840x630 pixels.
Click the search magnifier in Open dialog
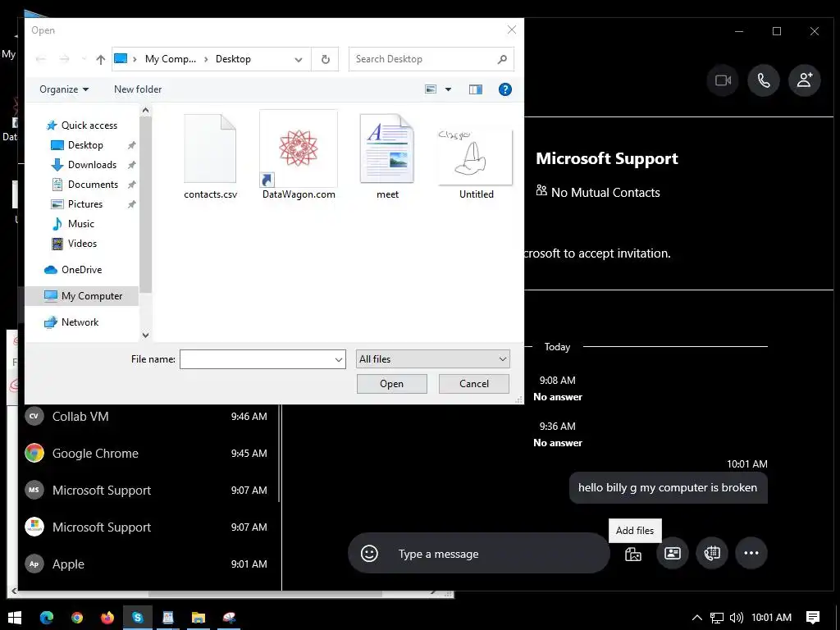502,59
